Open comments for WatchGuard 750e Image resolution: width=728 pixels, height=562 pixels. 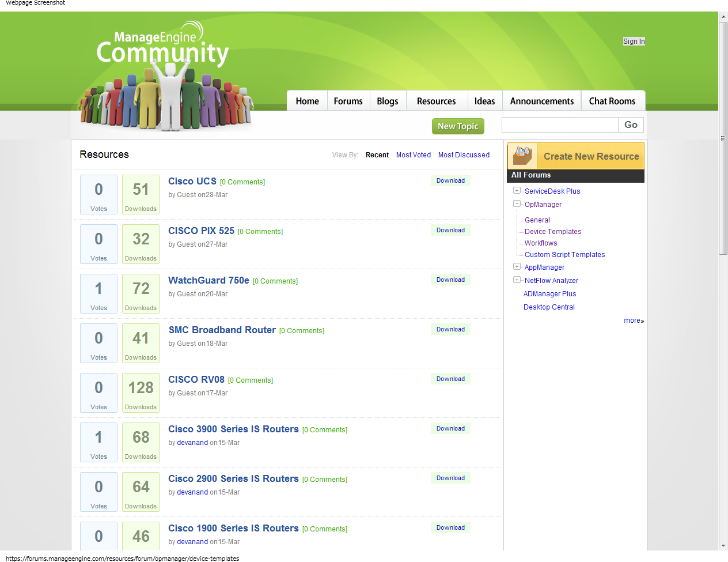(x=275, y=281)
